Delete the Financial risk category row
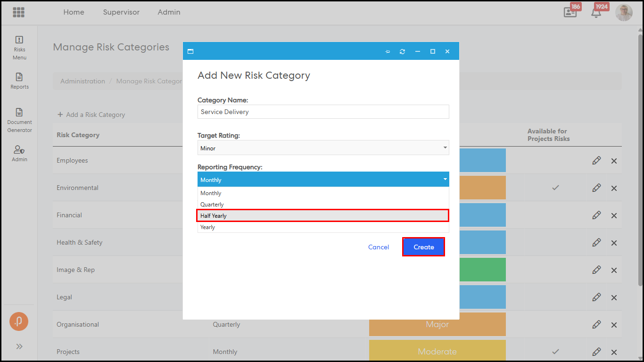 [614, 215]
